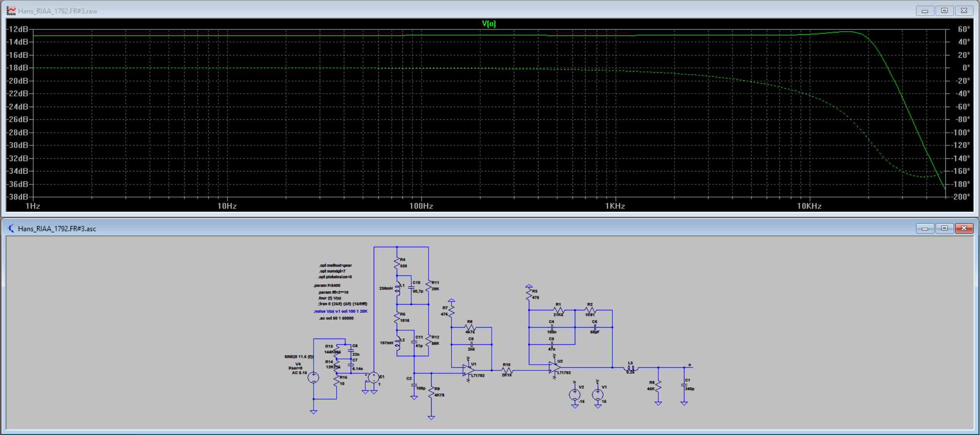980x435 pixels.
Task: Click the 10KHz frequency axis label
Action: (x=809, y=206)
